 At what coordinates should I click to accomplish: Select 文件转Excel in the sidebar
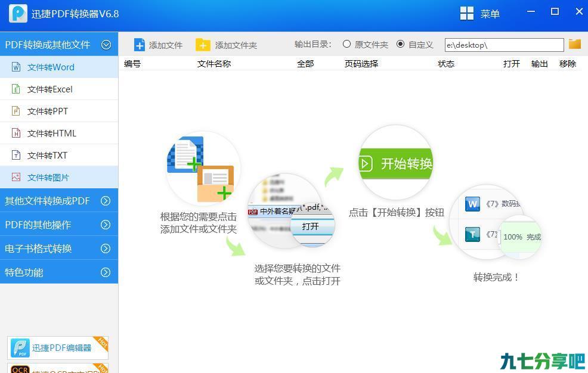tap(59, 89)
